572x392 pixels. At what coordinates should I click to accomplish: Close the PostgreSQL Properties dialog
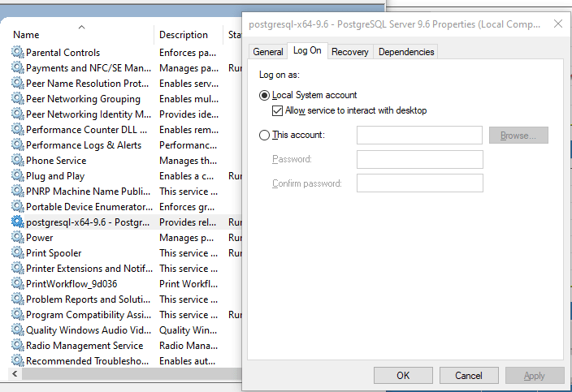coord(558,24)
